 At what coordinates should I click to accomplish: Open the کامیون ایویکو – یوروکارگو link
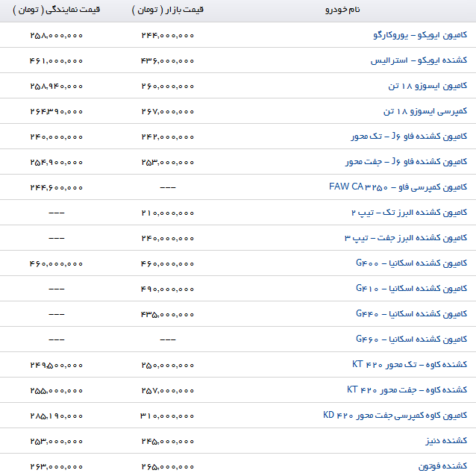420,35
